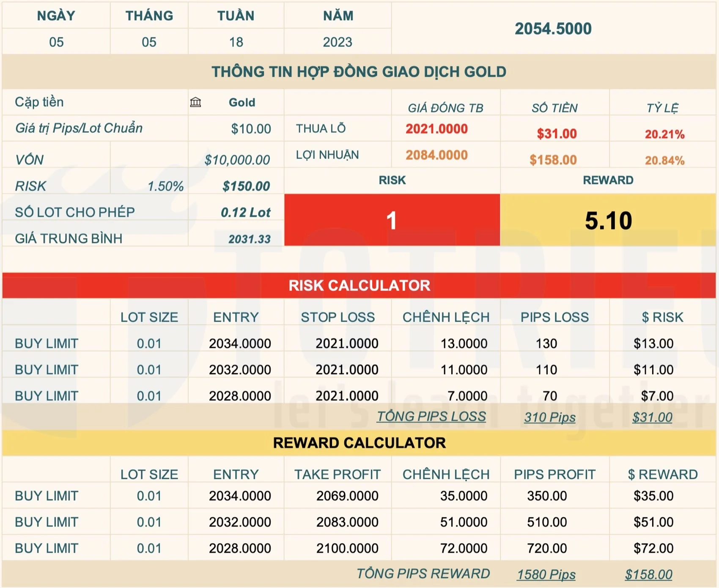The height and width of the screenshot is (588, 719).
Task: Select the 0.12 Lot allowed cell
Action: 245,212
